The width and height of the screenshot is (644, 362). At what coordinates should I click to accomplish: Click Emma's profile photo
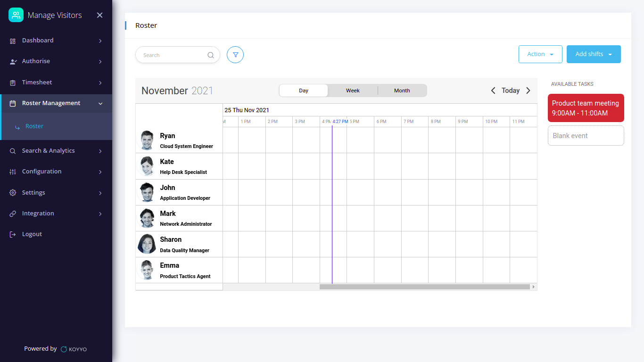tap(147, 270)
